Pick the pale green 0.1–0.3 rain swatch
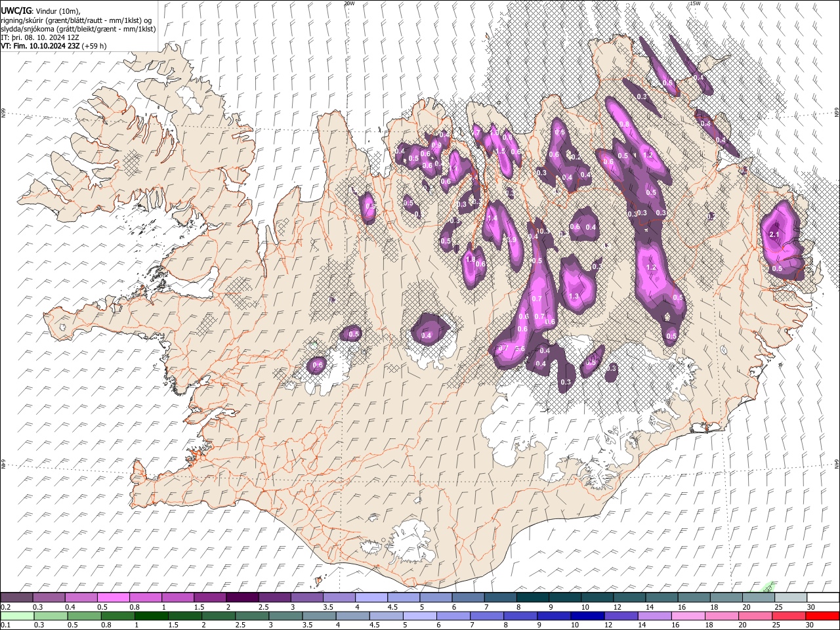 pyautogui.click(x=16, y=616)
